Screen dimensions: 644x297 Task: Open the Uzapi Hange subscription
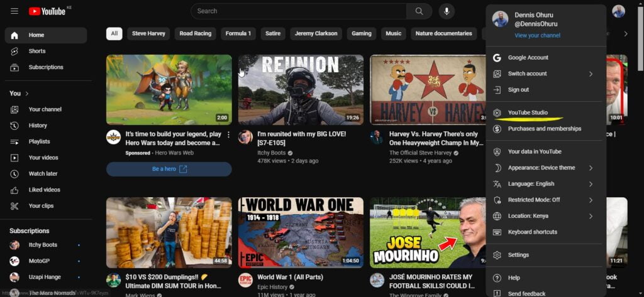[45, 278]
